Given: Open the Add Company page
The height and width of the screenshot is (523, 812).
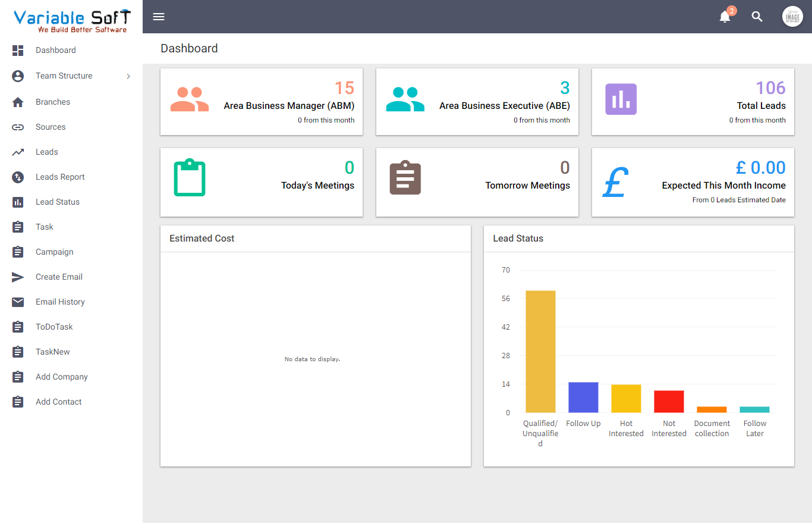Looking at the screenshot, I should (61, 377).
